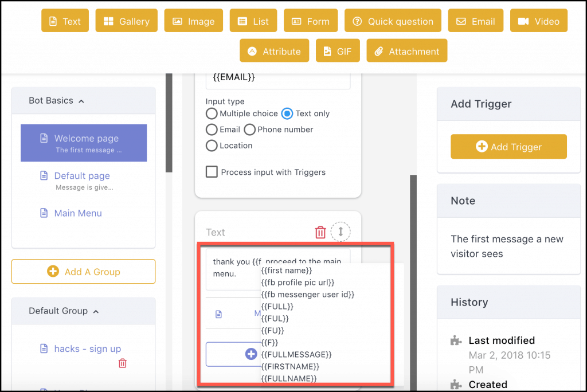Add a Gallery element

(126, 21)
